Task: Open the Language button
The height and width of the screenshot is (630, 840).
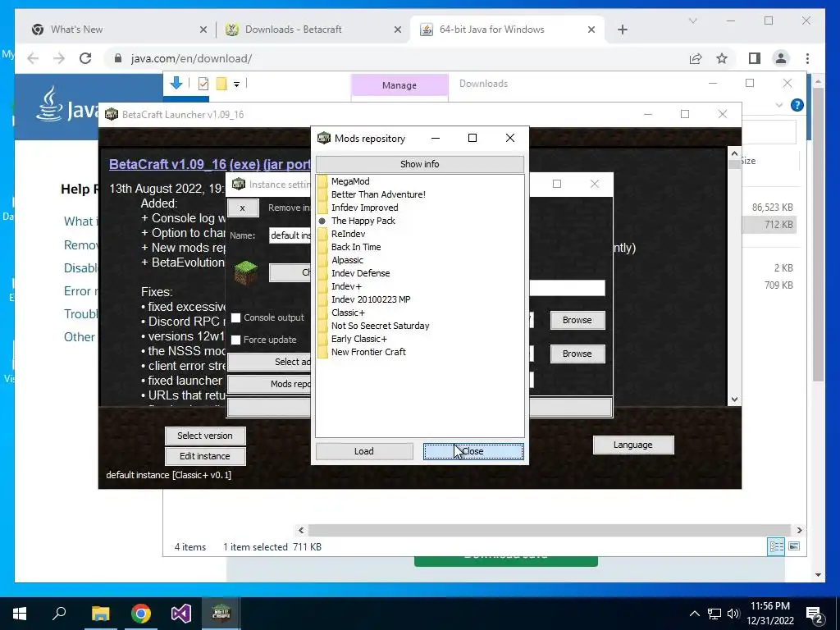Action: point(632,445)
